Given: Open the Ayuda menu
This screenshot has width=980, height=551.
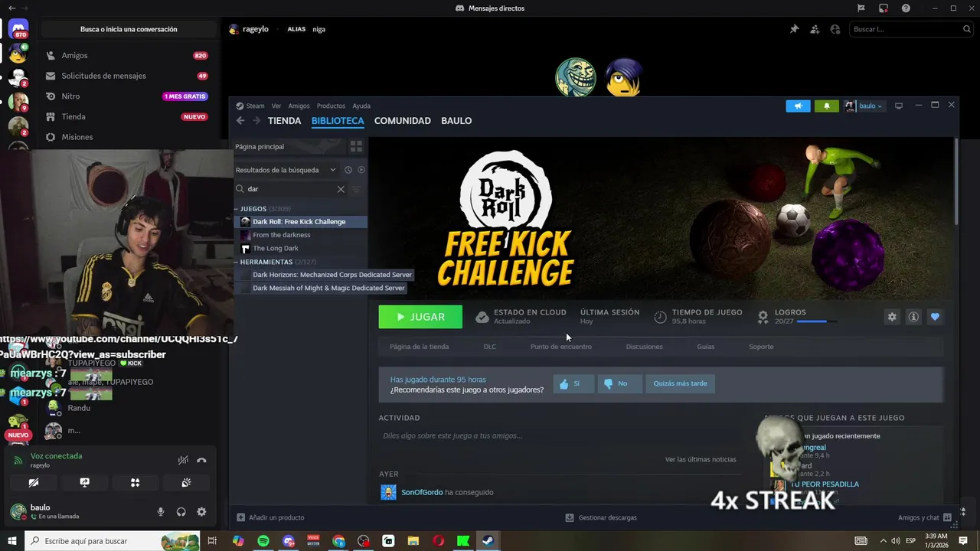Looking at the screenshot, I should [x=361, y=106].
